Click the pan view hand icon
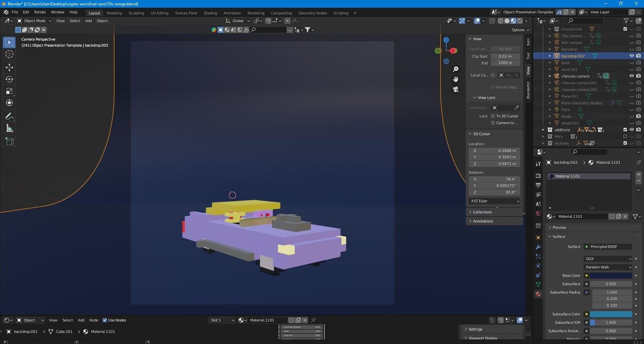The height and width of the screenshot is (344, 644). pos(456,79)
